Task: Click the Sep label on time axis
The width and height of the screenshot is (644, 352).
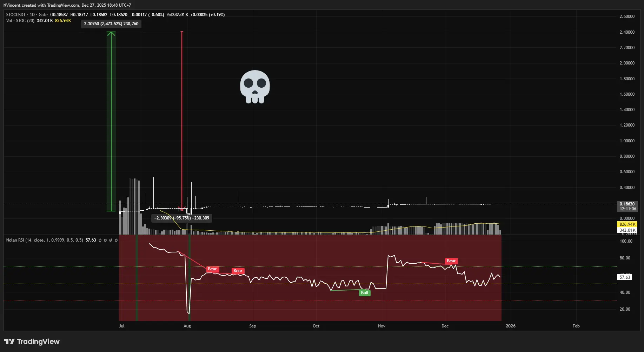Action: [253, 326]
